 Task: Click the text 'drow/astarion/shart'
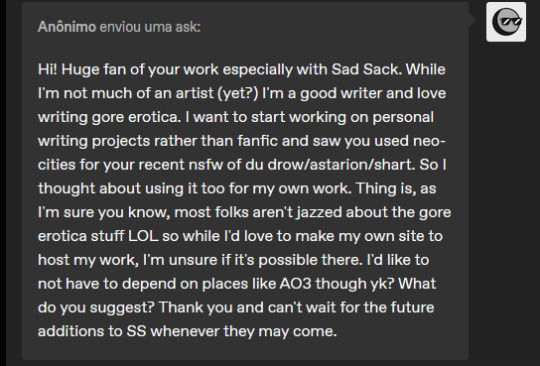point(341,165)
